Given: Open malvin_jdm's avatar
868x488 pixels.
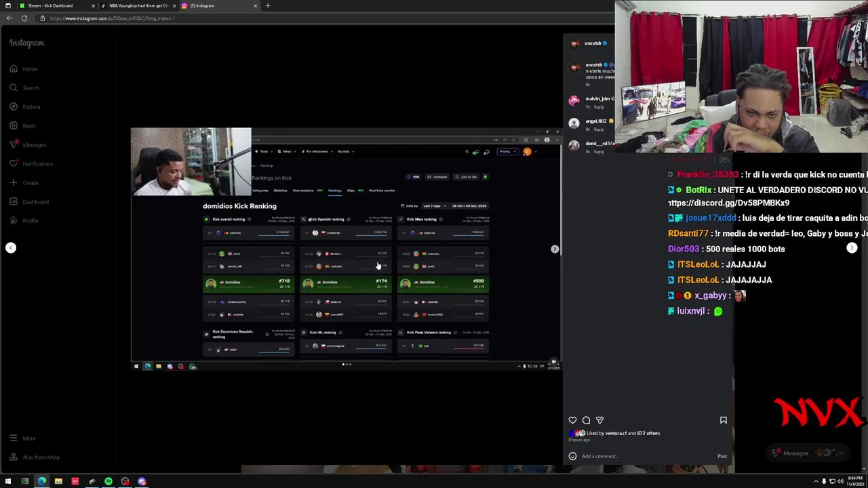Looking at the screenshot, I should 574,101.
